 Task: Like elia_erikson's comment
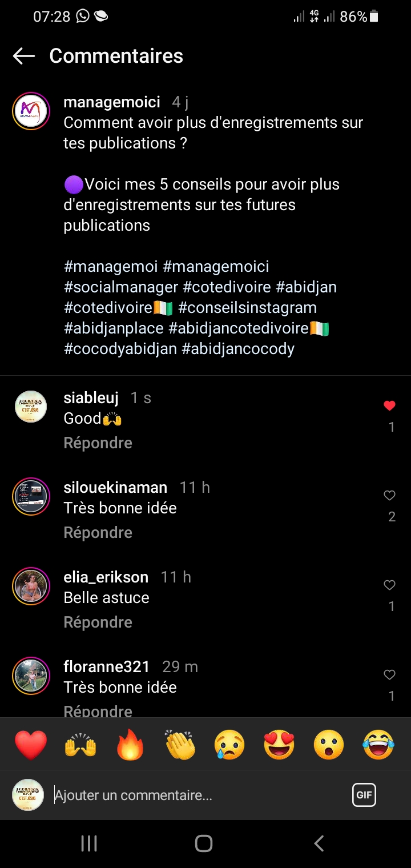(x=389, y=585)
